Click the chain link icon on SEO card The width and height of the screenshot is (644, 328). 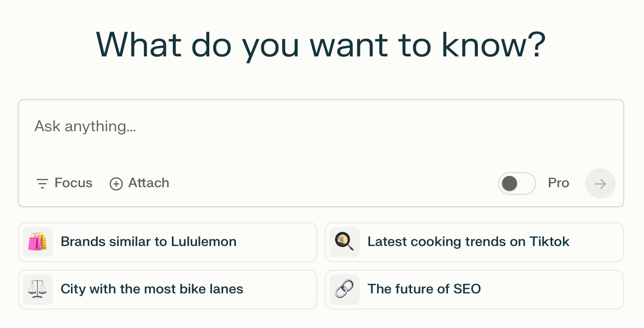[x=345, y=289]
